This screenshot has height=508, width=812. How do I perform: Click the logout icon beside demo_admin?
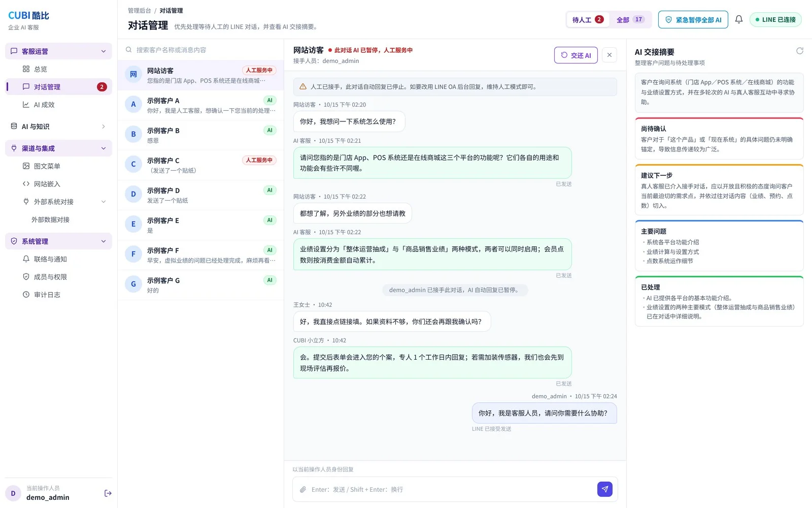tap(108, 493)
